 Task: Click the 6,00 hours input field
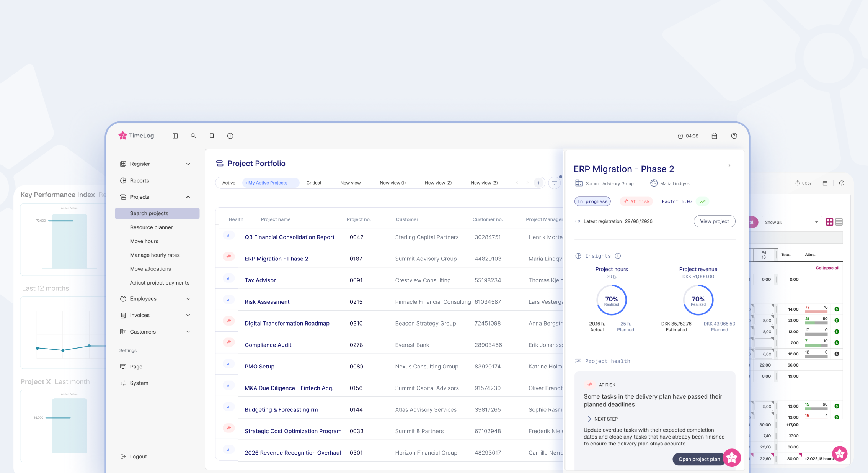click(x=764, y=354)
